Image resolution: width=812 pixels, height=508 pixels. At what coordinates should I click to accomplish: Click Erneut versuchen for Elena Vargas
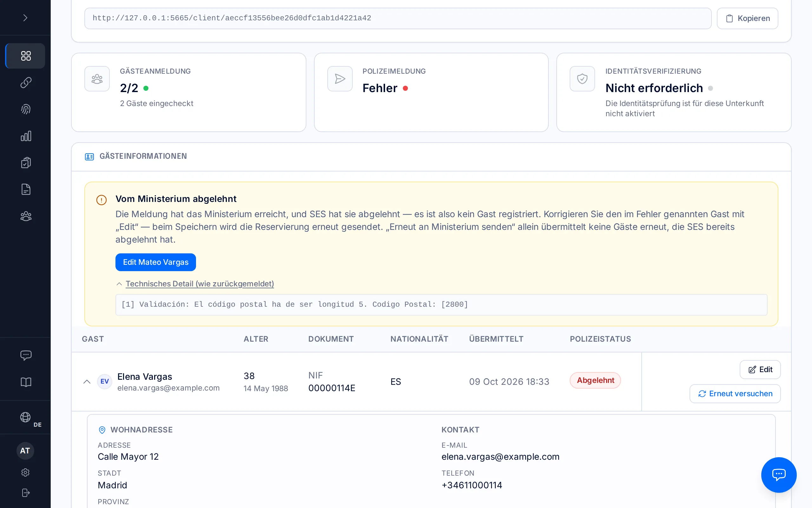point(735,393)
